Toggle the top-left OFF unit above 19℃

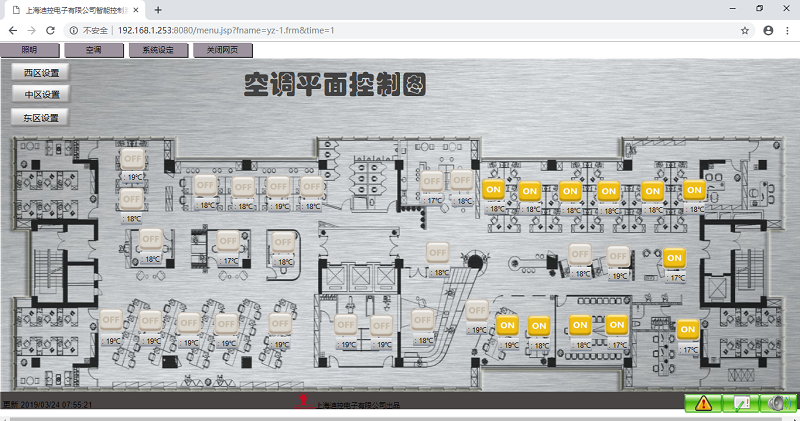point(133,159)
